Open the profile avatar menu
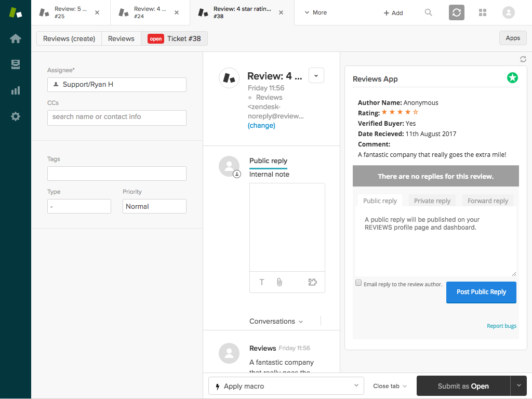Viewport: 532px width, 399px height. (x=508, y=12)
